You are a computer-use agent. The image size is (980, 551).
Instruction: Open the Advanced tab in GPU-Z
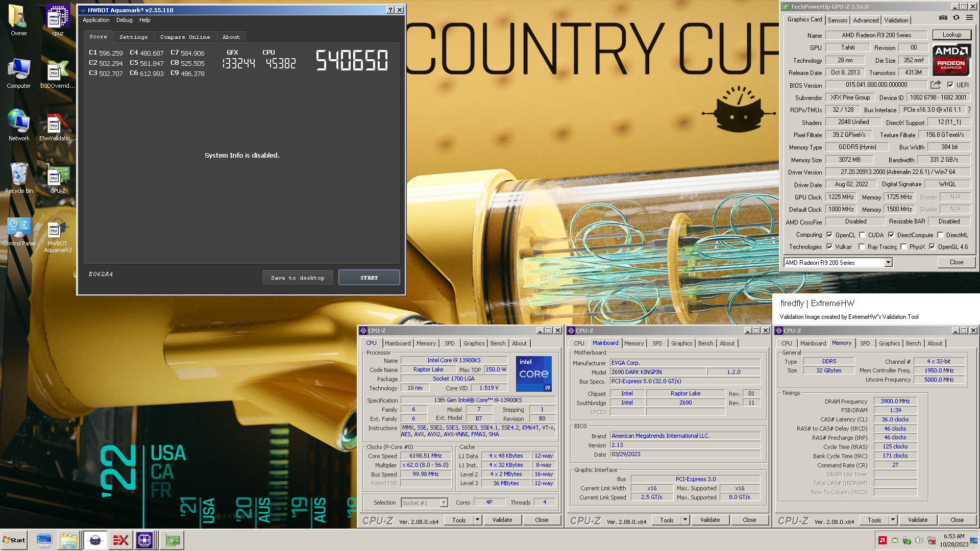[866, 20]
